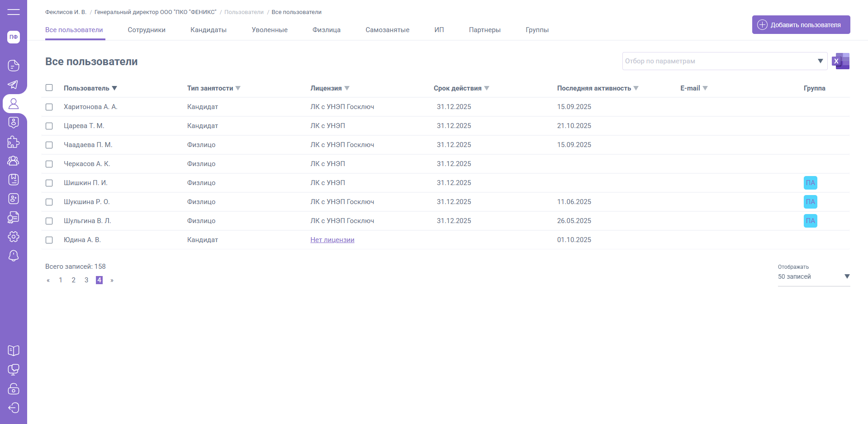Click the ПА group badge for Шукшина

point(810,202)
